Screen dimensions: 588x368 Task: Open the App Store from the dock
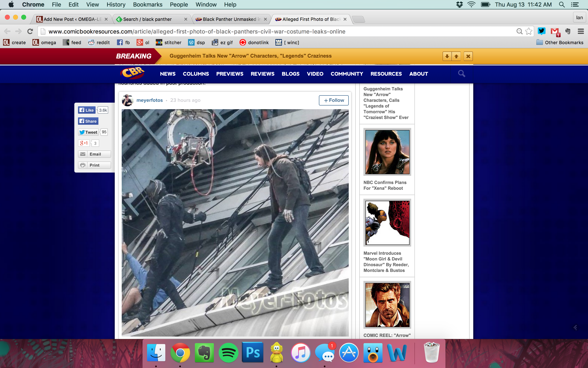coord(349,352)
